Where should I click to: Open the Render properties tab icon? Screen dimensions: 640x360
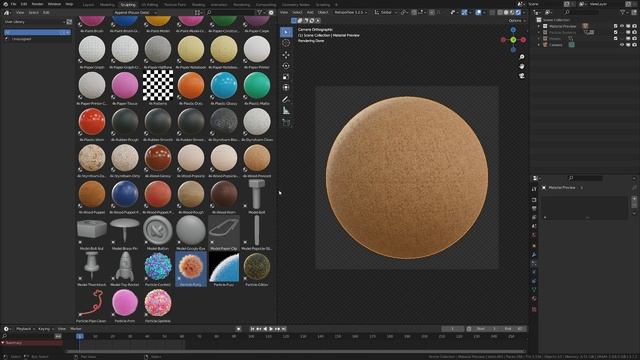pyautogui.click(x=534, y=200)
